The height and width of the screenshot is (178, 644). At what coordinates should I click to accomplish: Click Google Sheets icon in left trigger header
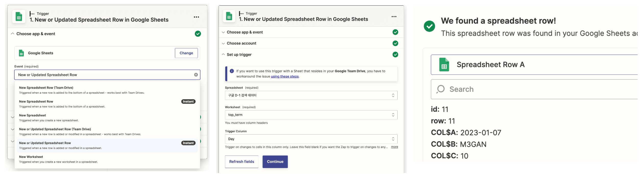(19, 17)
